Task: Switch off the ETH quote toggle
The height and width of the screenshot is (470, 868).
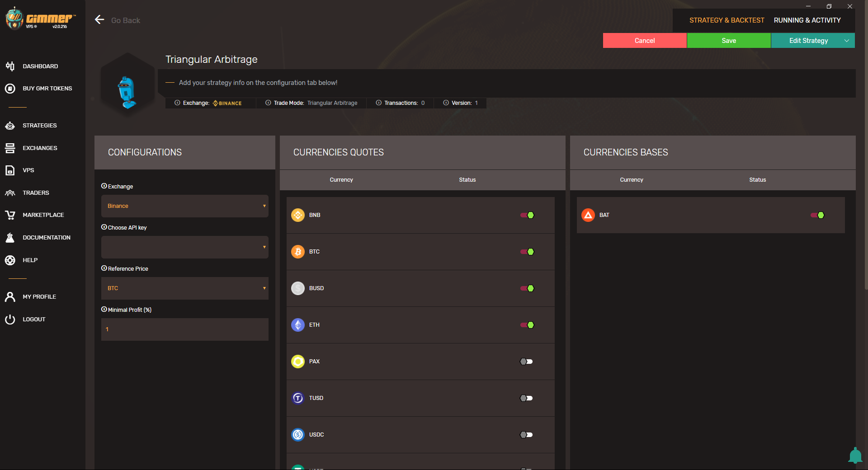Action: click(x=527, y=325)
